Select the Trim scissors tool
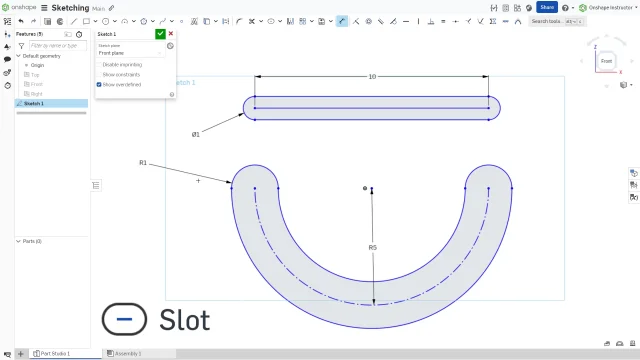Viewport: 640px width, 360px height. [252, 21]
